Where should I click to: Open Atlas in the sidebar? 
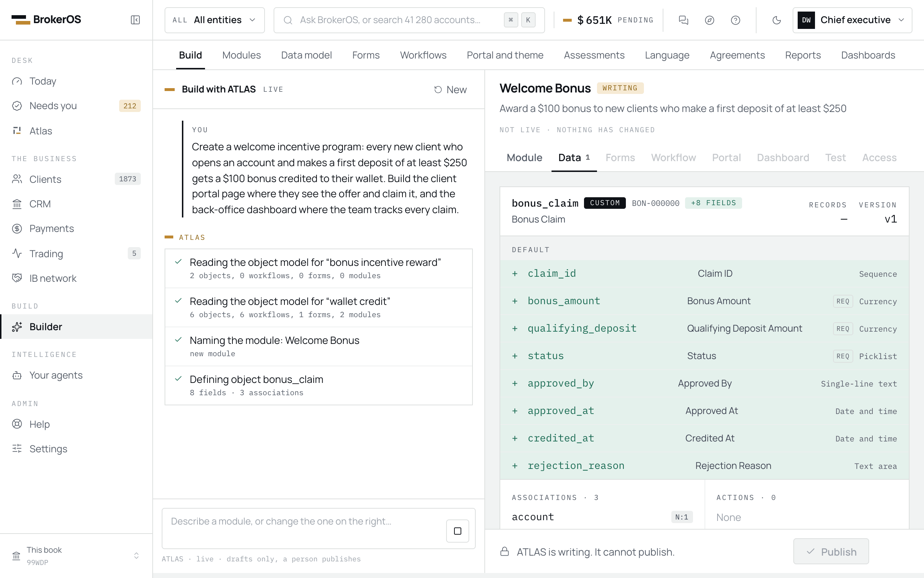click(77, 131)
